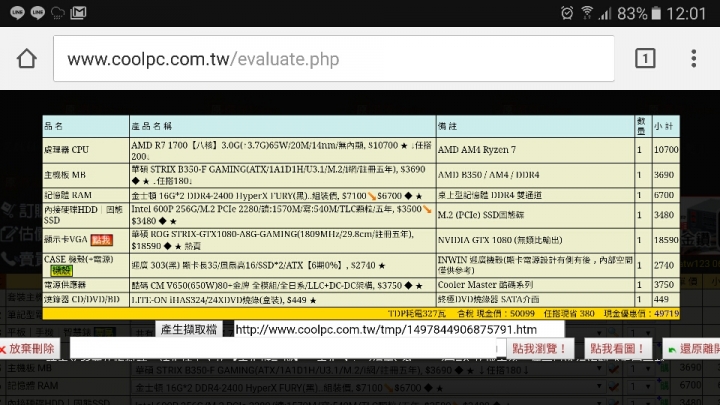Viewport: 720px width, 405px height.
Task: Select AMD B350 / AM4 / DDR4 note
Action: point(535,175)
